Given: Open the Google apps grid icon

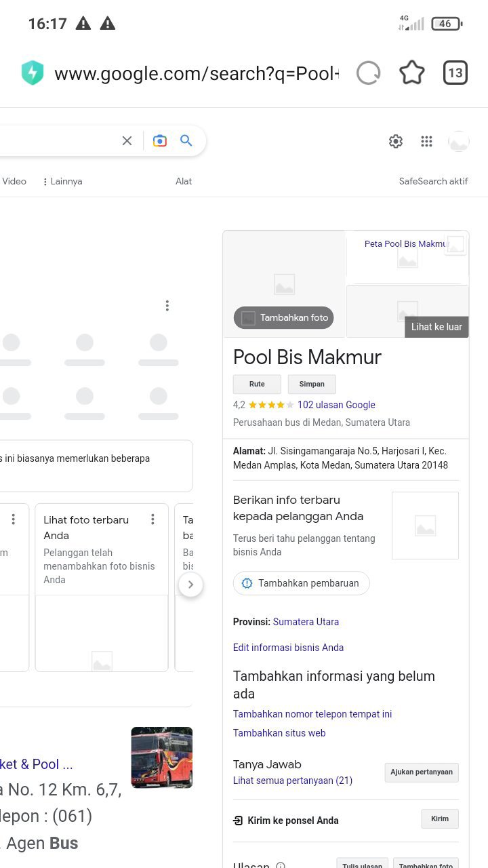Looking at the screenshot, I should pos(426,141).
